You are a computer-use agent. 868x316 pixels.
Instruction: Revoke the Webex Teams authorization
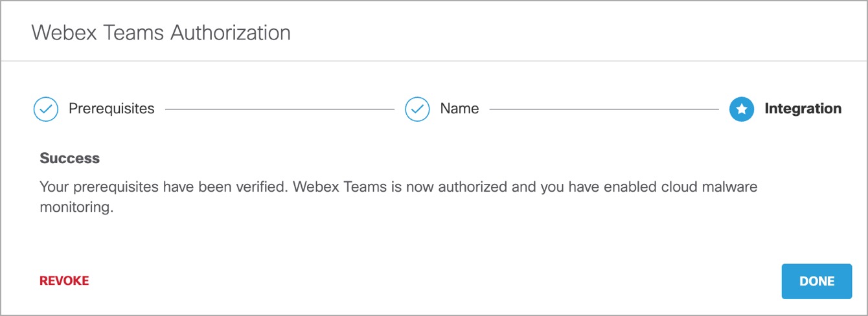(x=64, y=281)
